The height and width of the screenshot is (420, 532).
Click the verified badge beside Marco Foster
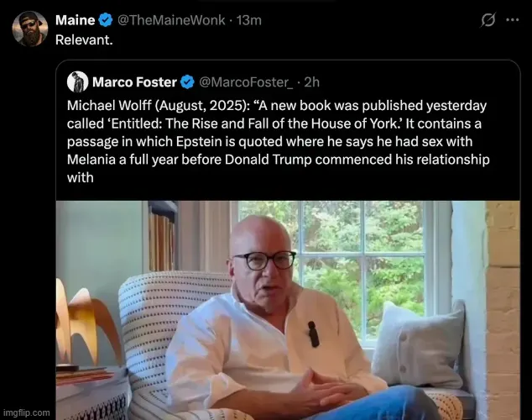pos(188,81)
